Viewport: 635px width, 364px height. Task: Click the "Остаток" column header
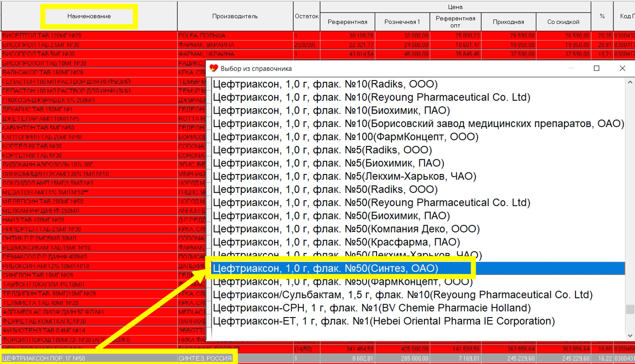(x=307, y=16)
